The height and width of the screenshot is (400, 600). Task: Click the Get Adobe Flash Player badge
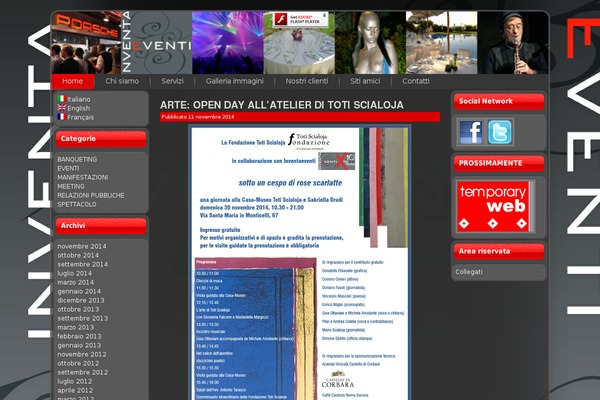301,19
